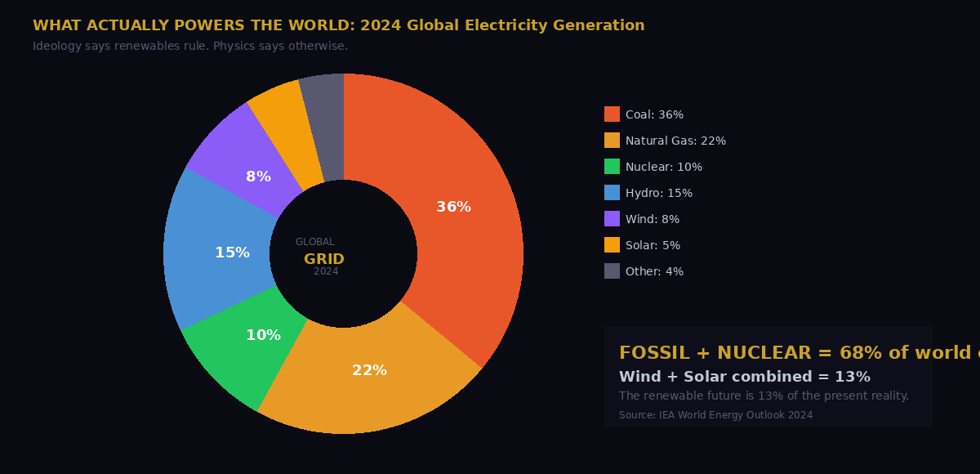Viewport: 980px width, 474px height.
Task: Click the 10% Nuclear wedge
Action: coord(263,335)
